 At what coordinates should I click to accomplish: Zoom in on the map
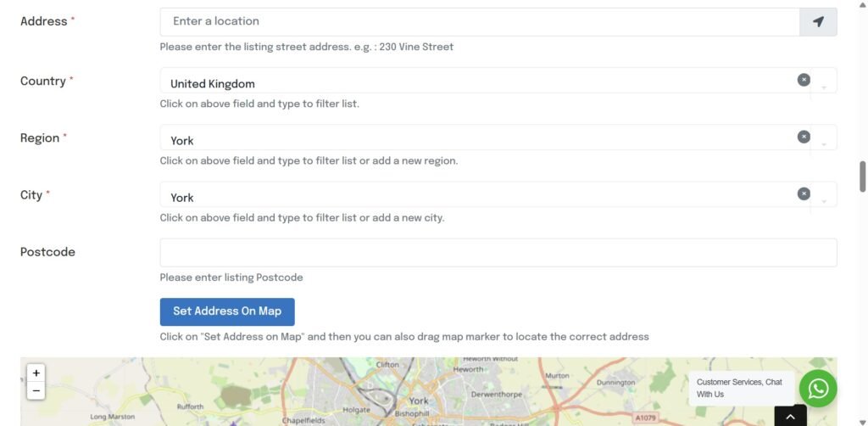[36, 373]
